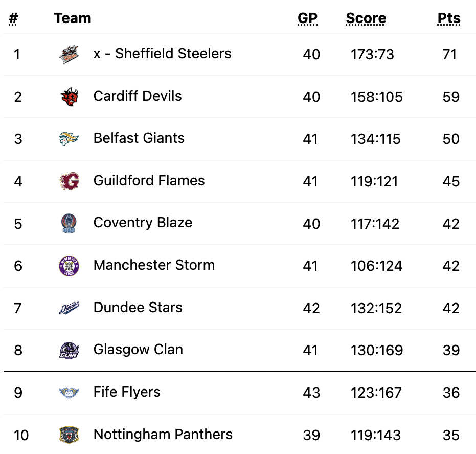This screenshot has width=476, height=454.
Task: Open the Sheffield Steelers team link
Action: (x=163, y=53)
